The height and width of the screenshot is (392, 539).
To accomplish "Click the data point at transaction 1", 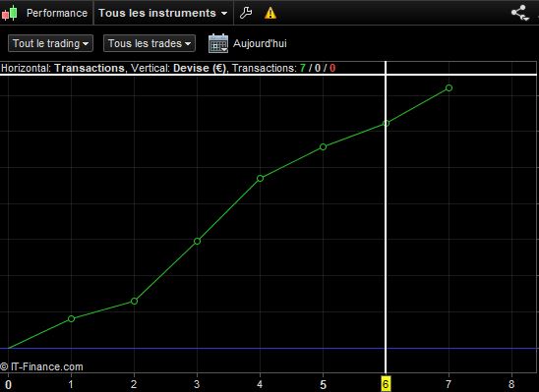I will pos(71,319).
